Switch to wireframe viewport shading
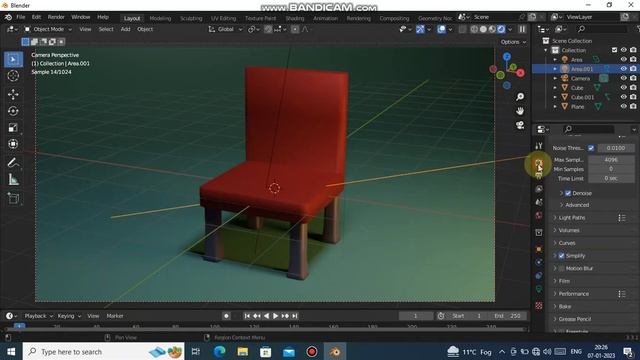The width and height of the screenshot is (640, 360). pos(474,29)
